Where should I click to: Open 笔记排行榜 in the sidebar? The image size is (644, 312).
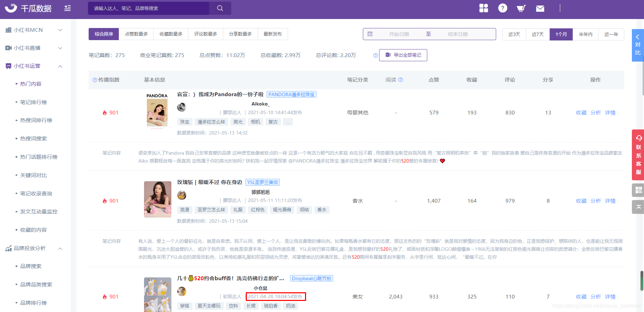(34, 102)
